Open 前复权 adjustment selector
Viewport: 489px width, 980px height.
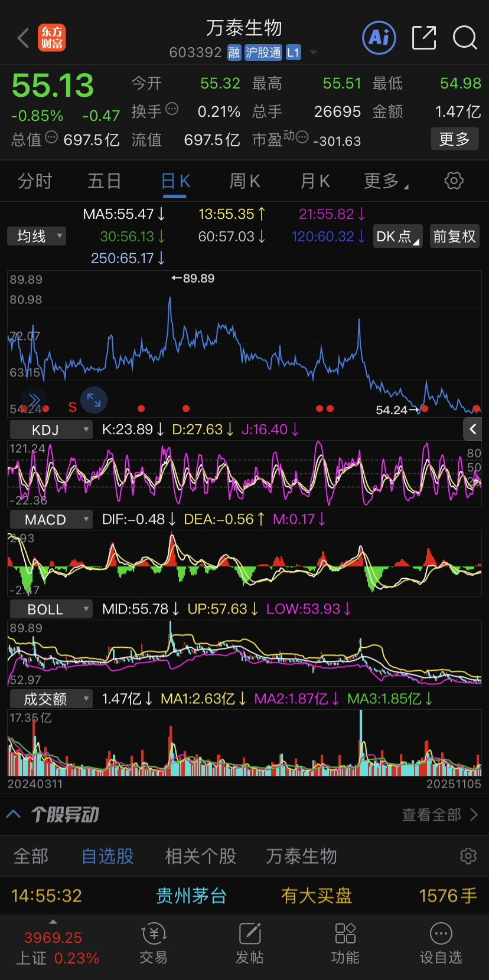(x=454, y=237)
